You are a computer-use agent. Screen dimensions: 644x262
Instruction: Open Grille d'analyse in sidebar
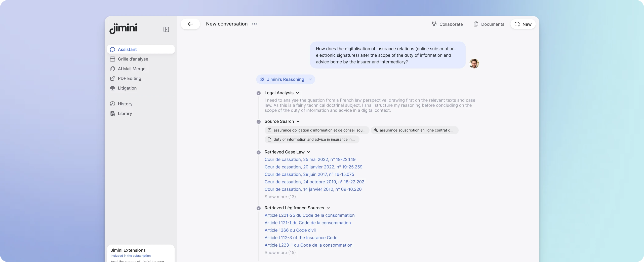pyautogui.click(x=141, y=59)
